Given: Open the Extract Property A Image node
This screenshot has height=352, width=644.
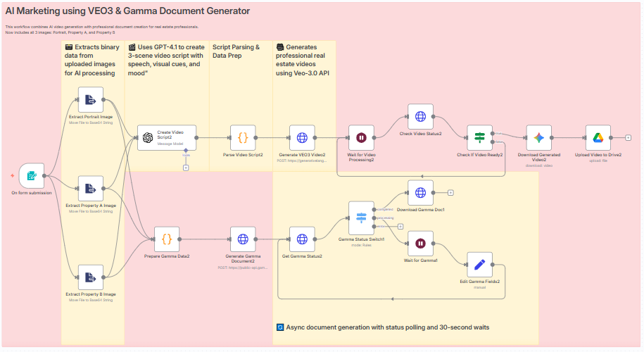Looking at the screenshot, I should click(x=91, y=189).
